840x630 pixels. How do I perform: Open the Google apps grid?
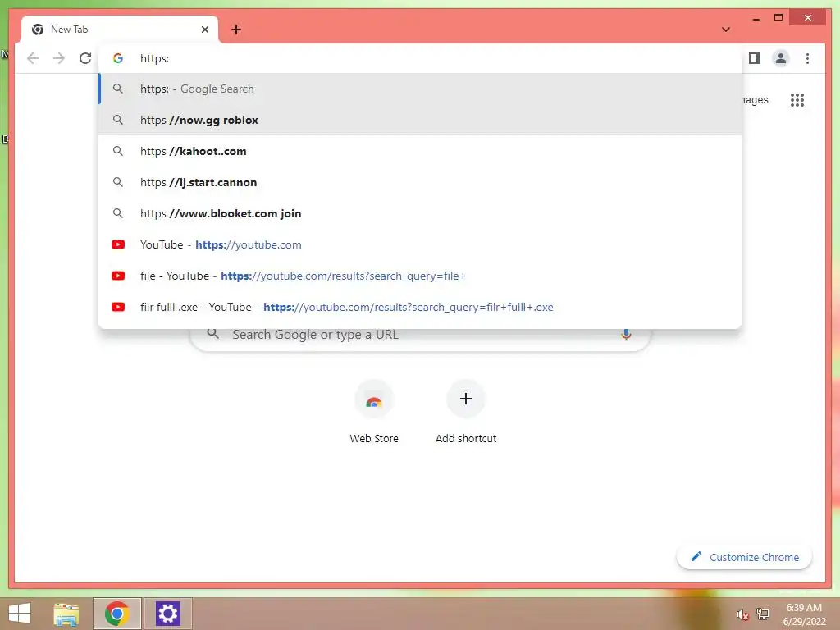797,99
